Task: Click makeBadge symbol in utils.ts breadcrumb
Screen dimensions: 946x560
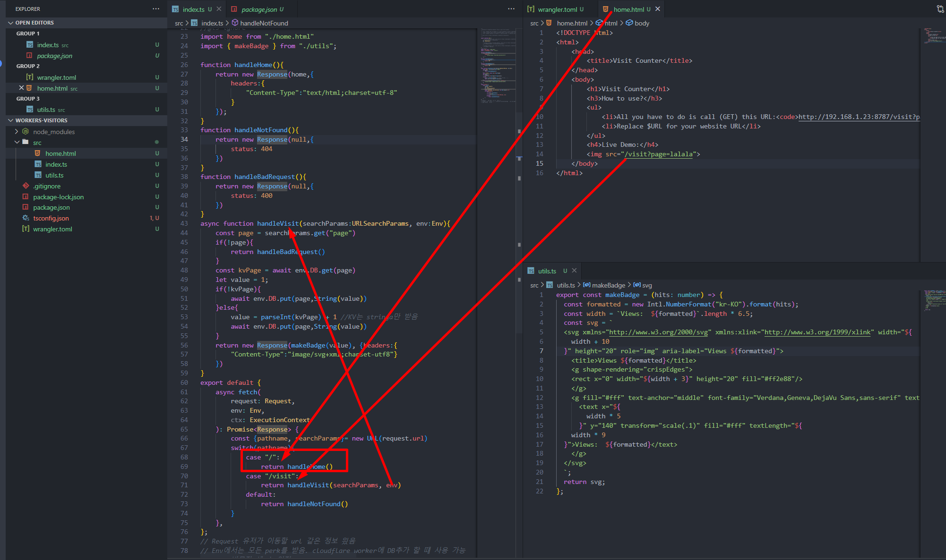Action: click(608, 285)
